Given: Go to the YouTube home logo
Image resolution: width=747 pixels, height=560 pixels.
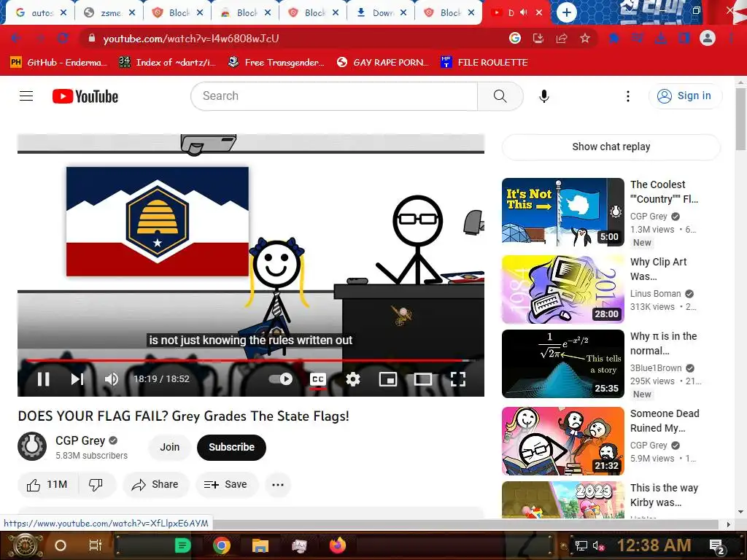Looking at the screenshot, I should (x=85, y=96).
